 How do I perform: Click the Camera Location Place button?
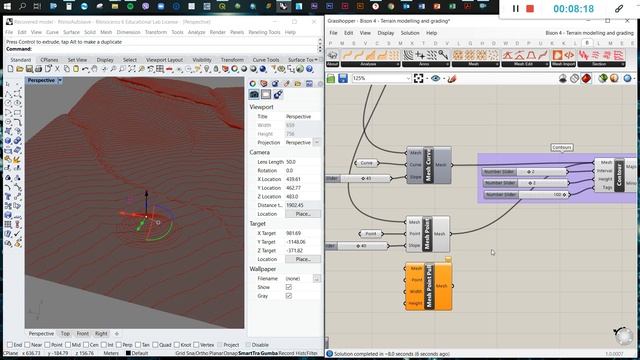(303, 214)
